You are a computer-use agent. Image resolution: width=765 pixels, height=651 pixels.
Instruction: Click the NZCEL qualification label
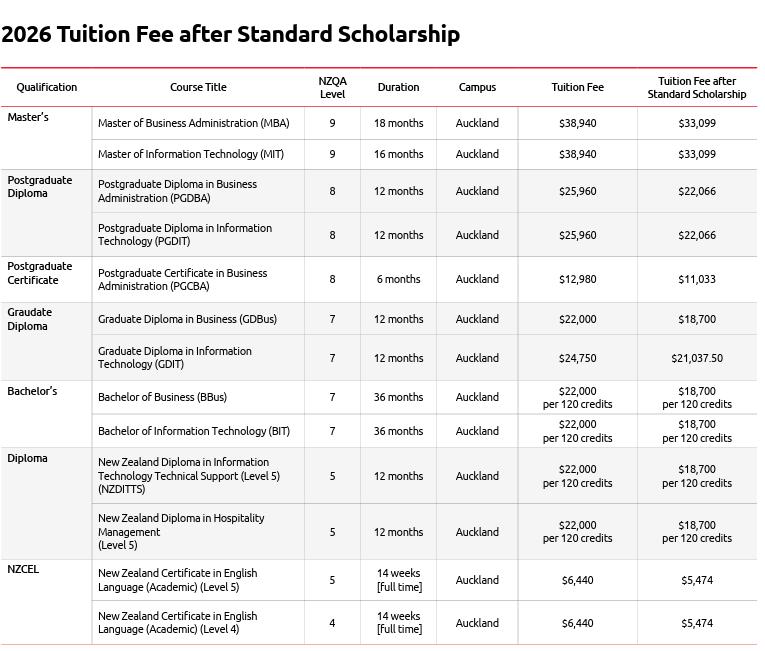(x=23, y=569)
